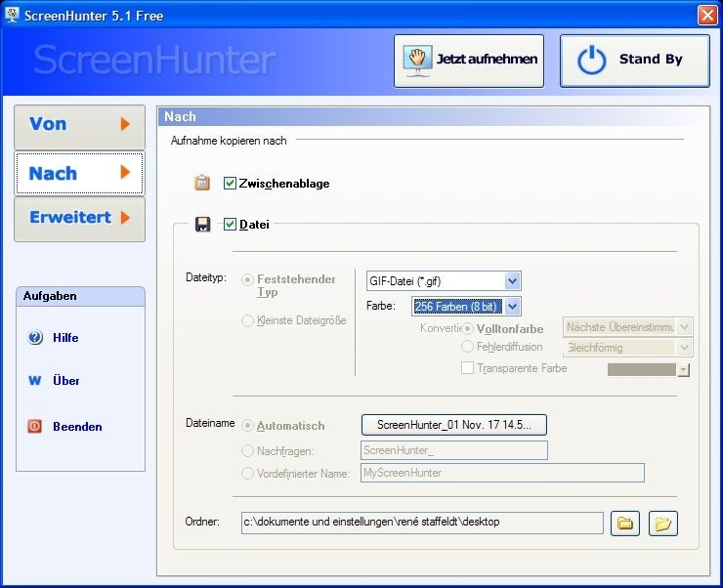
Task: Close the ScreenHunter window
Action: (707, 16)
